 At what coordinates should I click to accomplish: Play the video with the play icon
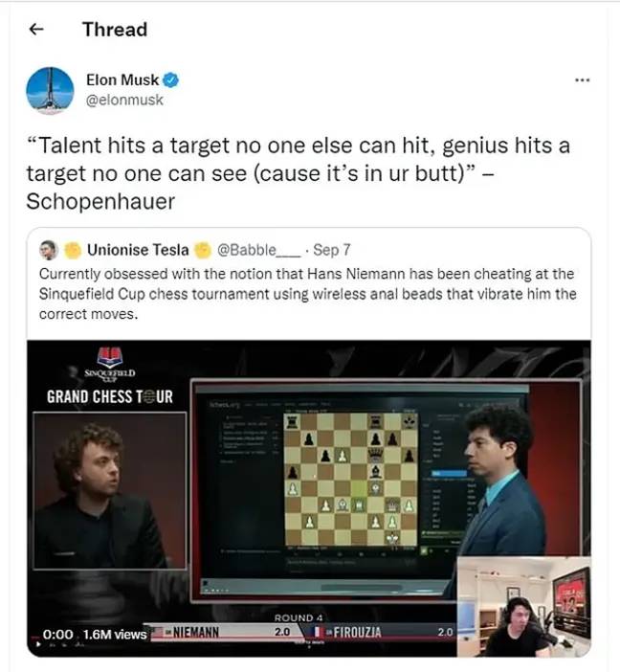tap(38, 644)
